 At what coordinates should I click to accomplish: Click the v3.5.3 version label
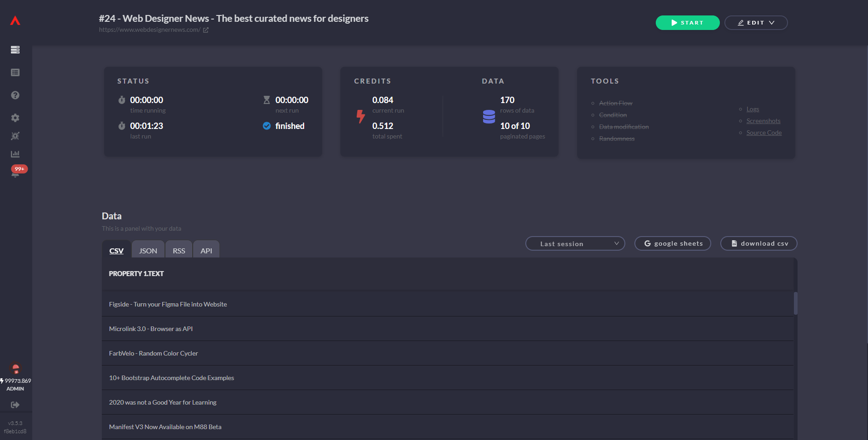pyautogui.click(x=15, y=423)
